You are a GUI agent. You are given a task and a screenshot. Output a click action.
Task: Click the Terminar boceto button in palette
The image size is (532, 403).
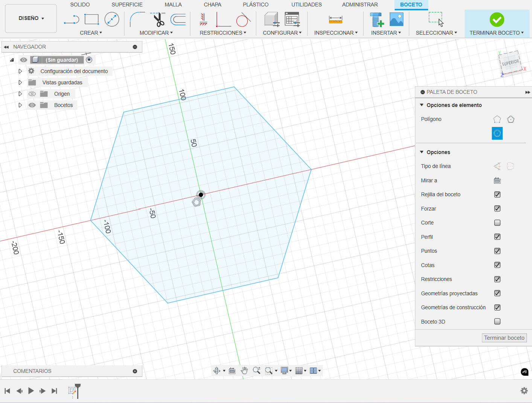(x=504, y=338)
